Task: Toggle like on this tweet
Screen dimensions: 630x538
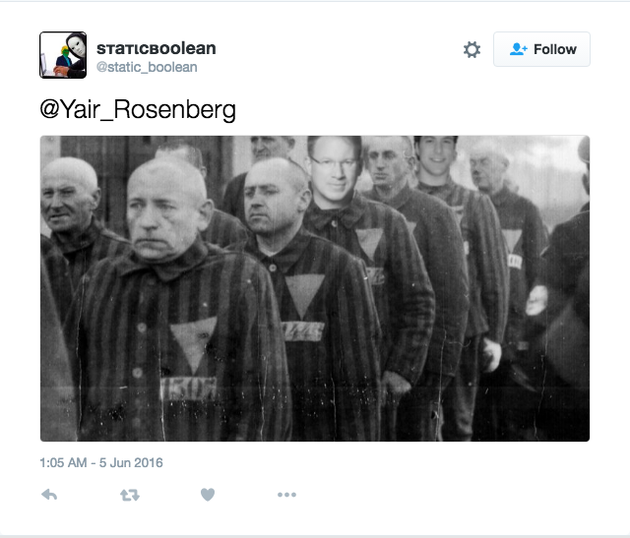Action: click(x=208, y=495)
